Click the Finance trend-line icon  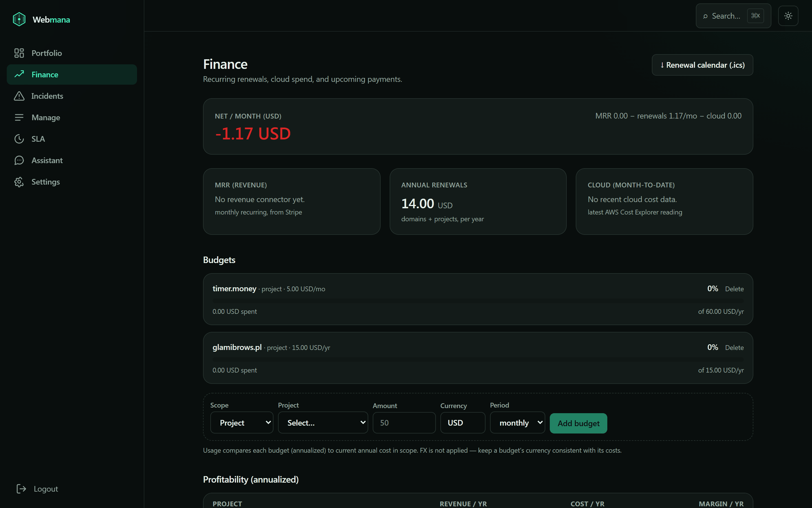click(x=19, y=74)
